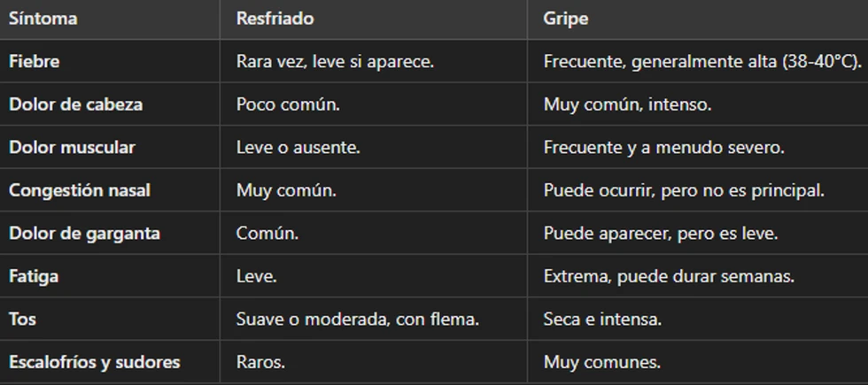Click the "Dolor de cabeza" row label
The height and width of the screenshot is (385, 868).
pyautogui.click(x=75, y=104)
